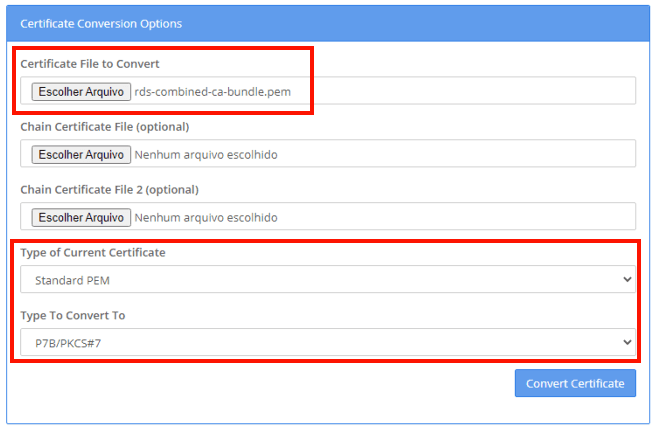Click the chevron arrow on P7B/PKCS#7 select
Image resolution: width=657 pixels, height=432 pixels.
[x=627, y=343]
